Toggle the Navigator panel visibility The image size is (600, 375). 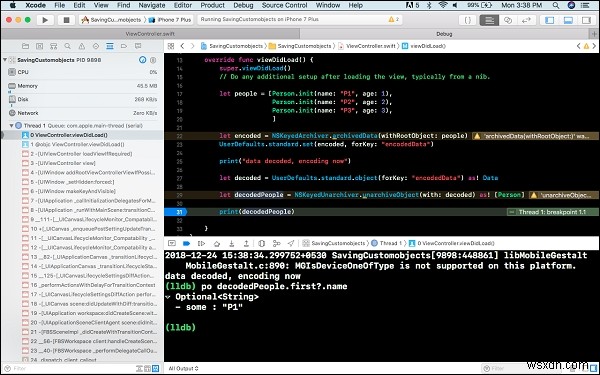550,20
